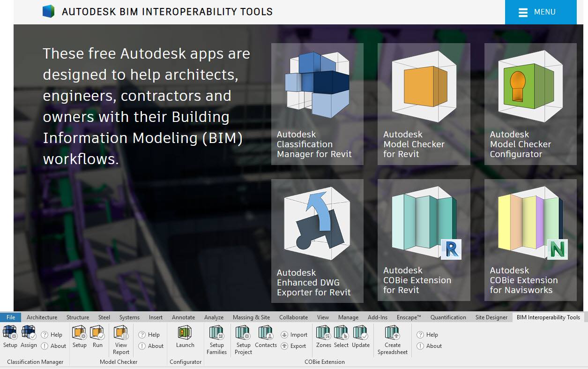The image size is (588, 369).
Task: Switch to the Enscape ribbon tab
Action: [409, 317]
